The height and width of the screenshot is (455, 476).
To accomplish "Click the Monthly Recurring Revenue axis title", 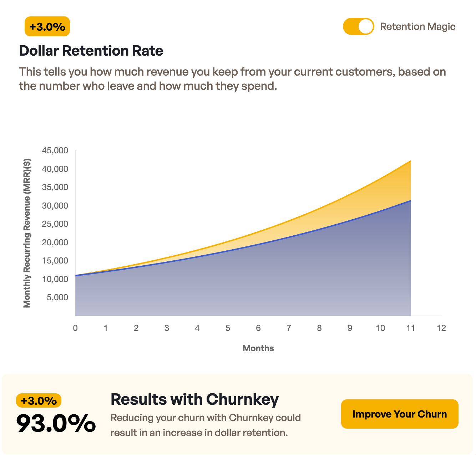I will pyautogui.click(x=27, y=233).
